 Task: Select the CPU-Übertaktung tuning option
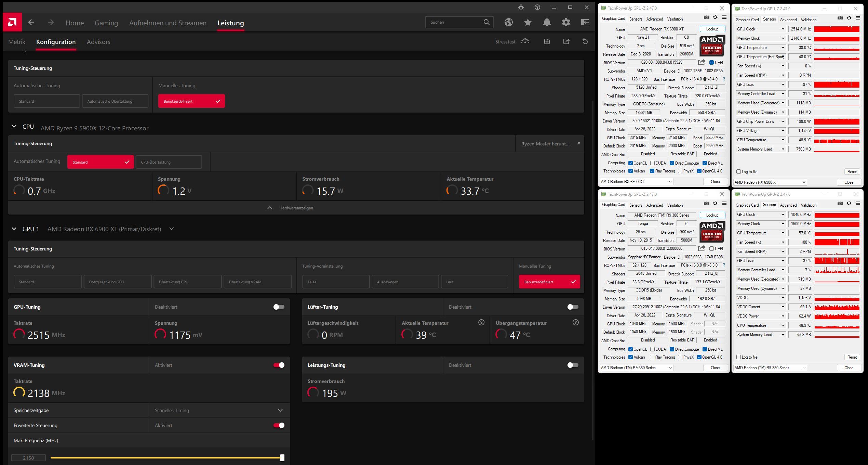click(169, 162)
